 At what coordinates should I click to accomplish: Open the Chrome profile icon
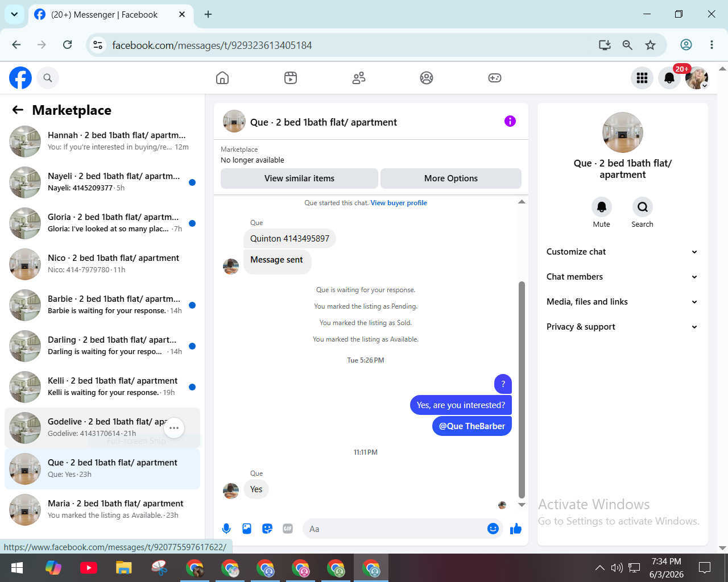pyautogui.click(x=686, y=45)
